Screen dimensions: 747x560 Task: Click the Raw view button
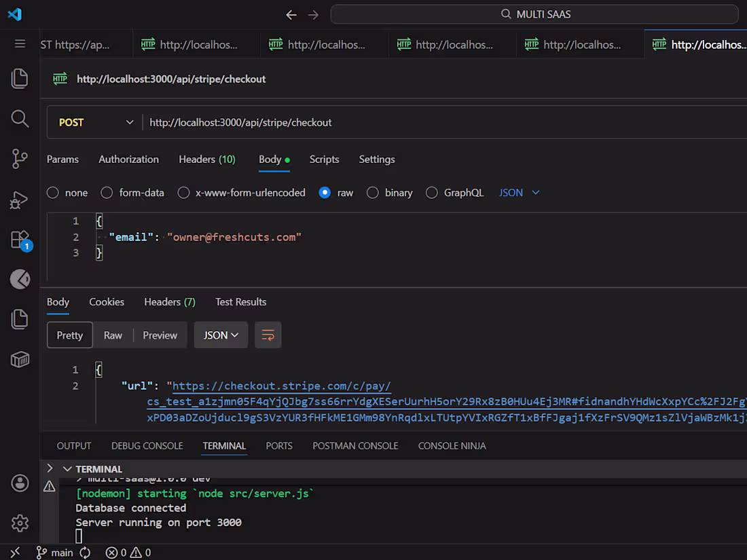click(113, 335)
